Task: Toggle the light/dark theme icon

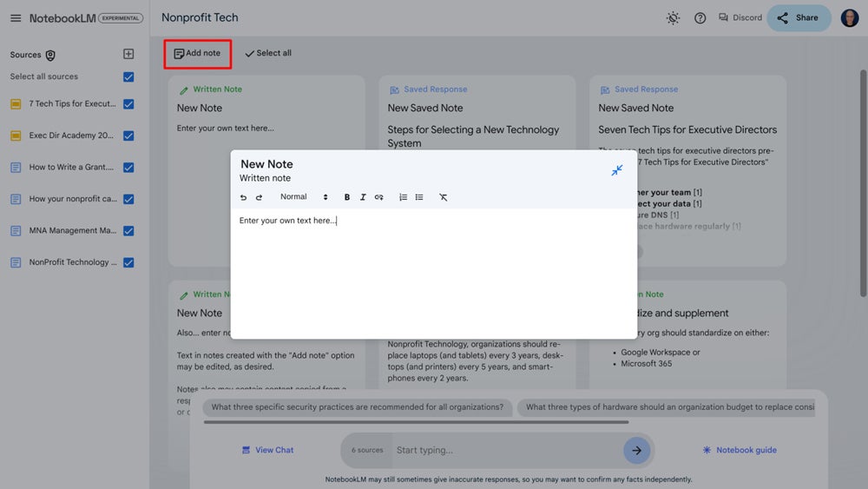Action: pyautogui.click(x=673, y=18)
